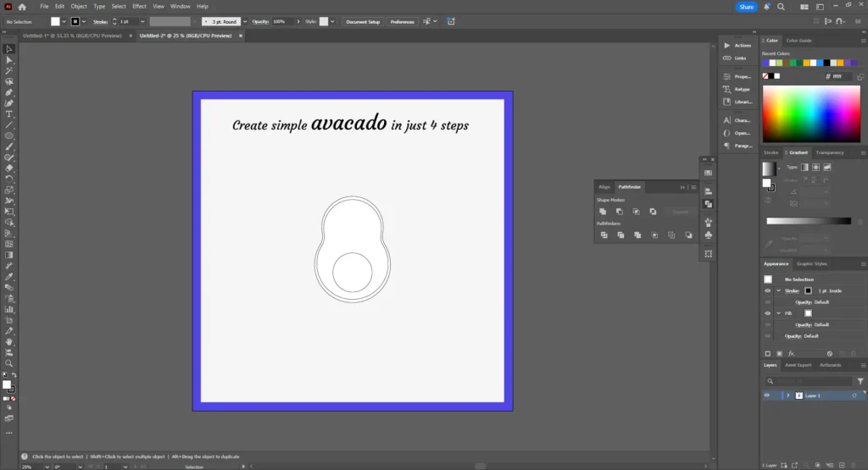Image resolution: width=868 pixels, height=470 pixels.
Task: Swap fill and stroke in toolbar
Action: click(x=14, y=375)
